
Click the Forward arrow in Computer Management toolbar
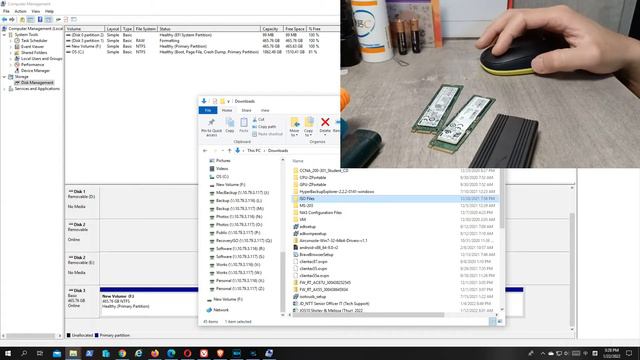coord(12,20)
